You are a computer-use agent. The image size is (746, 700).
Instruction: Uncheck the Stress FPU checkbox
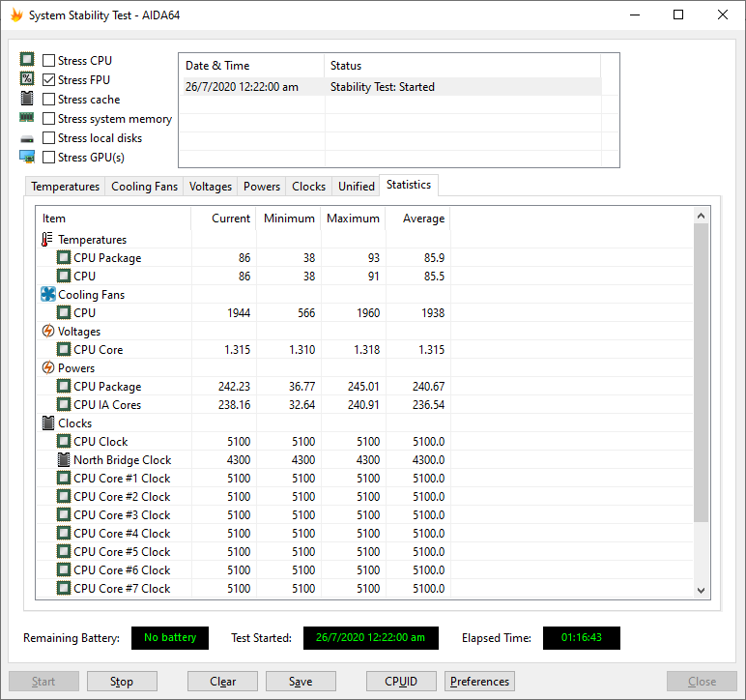pos(48,80)
